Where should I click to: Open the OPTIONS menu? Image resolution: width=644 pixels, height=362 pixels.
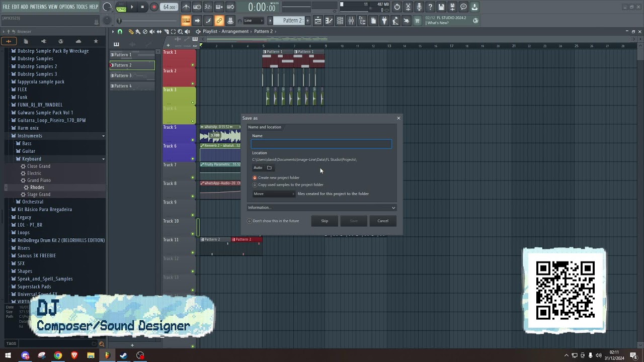click(67, 7)
